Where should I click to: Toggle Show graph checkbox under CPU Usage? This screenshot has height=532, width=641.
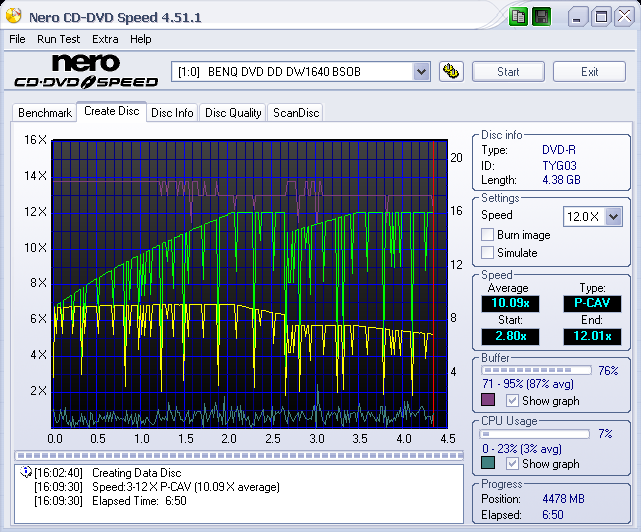tap(512, 464)
